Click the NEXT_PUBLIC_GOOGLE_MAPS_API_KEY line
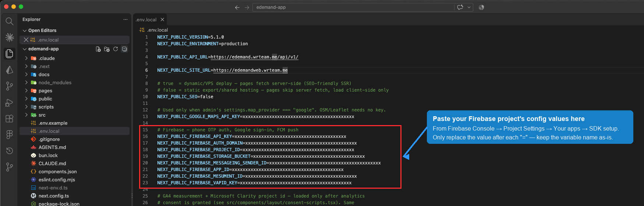Viewport: 644px width, 206px height. click(256, 117)
